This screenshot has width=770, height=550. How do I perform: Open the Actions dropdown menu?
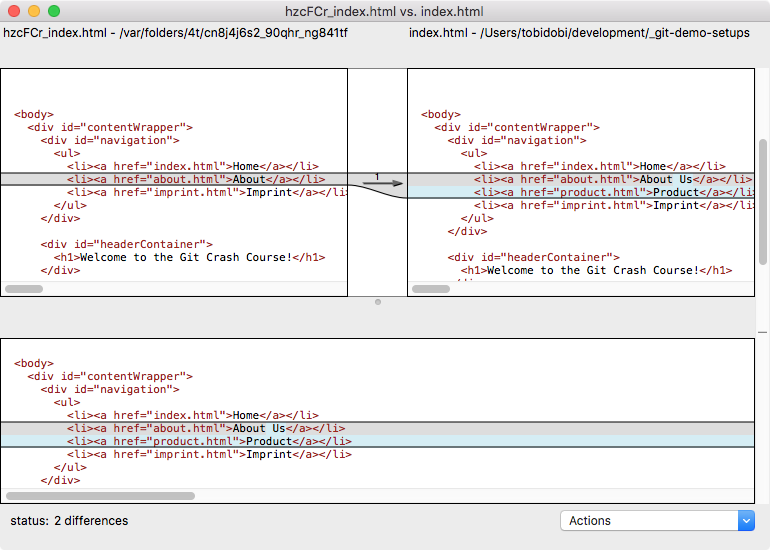point(657,520)
